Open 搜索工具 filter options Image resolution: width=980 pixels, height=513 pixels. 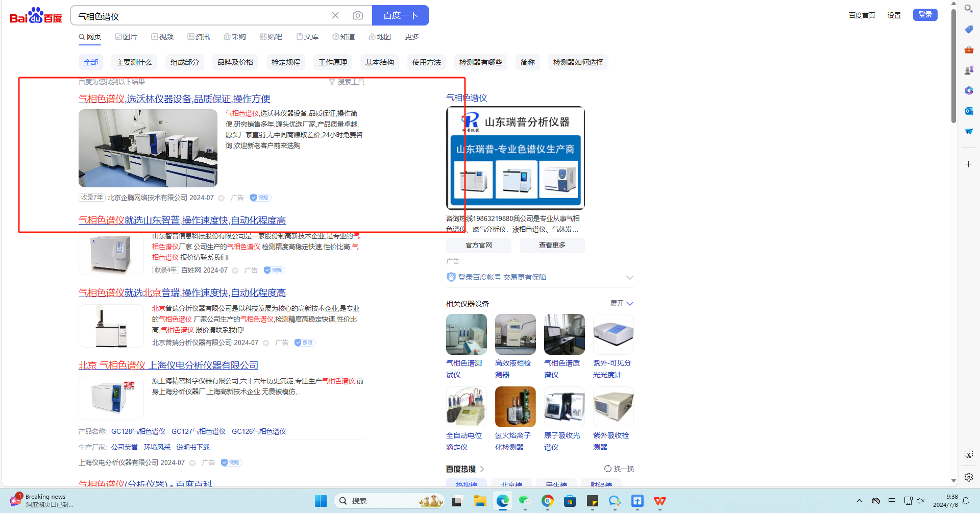pos(347,82)
